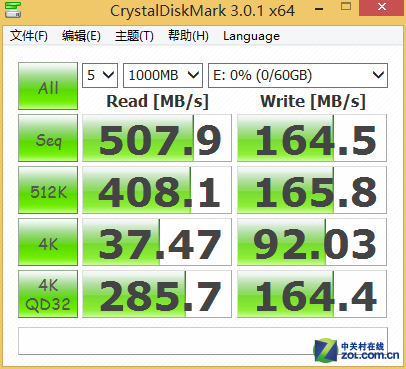Click the comment text field at bottom
This screenshot has height=369, width=406.
tap(203, 341)
